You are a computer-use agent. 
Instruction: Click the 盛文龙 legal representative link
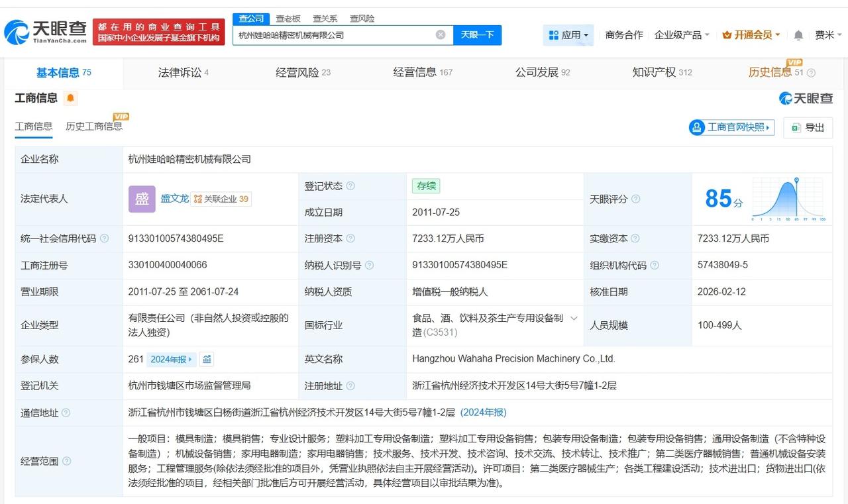tap(176, 199)
